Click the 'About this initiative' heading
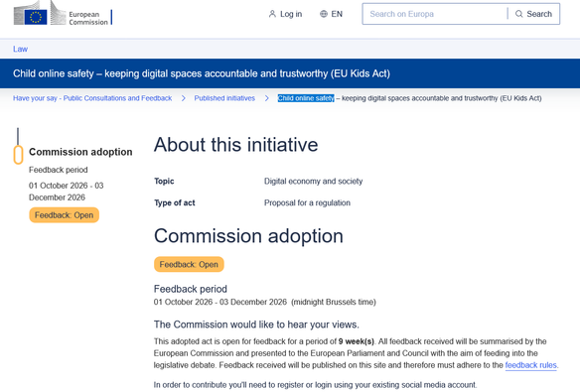The height and width of the screenshot is (392, 580). [236, 145]
